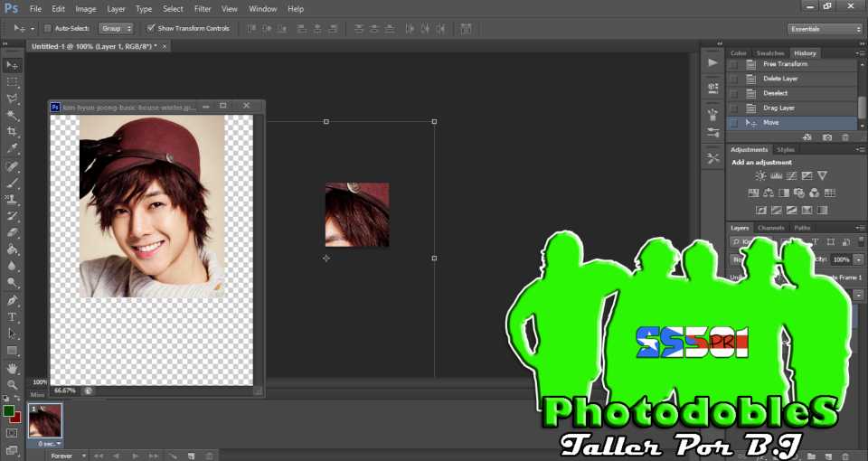868x461 pixels.
Task: Select the Clone Stamp tool
Action: (x=12, y=199)
